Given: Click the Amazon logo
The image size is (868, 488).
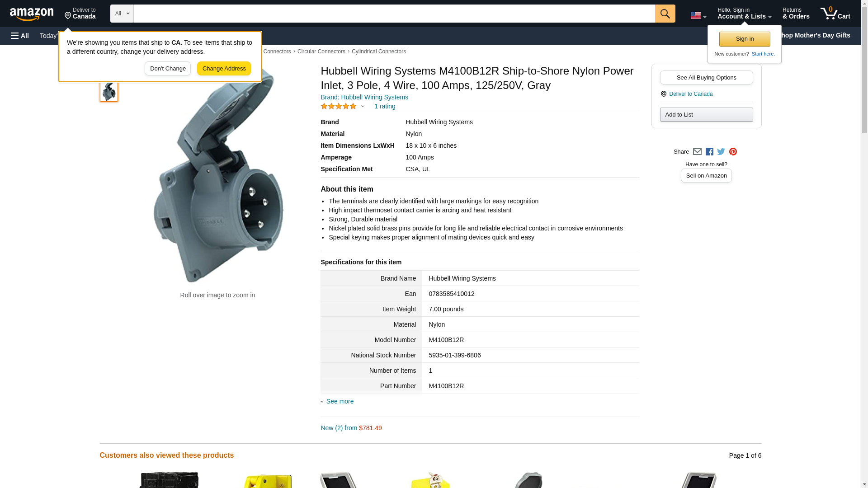Looking at the screenshot, I should tap(32, 14).
